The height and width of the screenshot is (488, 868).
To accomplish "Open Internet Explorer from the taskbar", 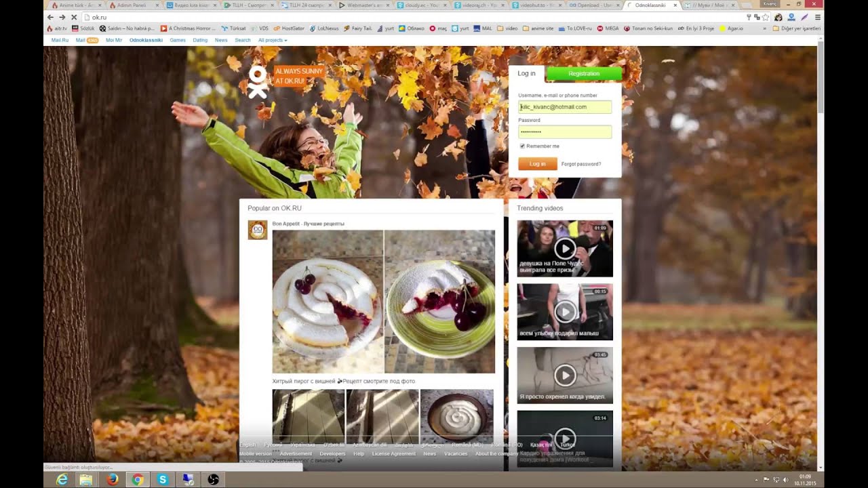I will 62,479.
